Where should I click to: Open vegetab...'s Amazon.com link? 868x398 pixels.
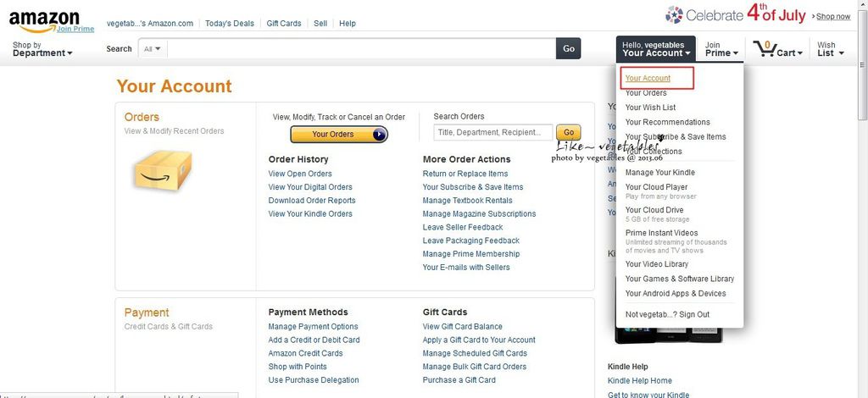(150, 23)
